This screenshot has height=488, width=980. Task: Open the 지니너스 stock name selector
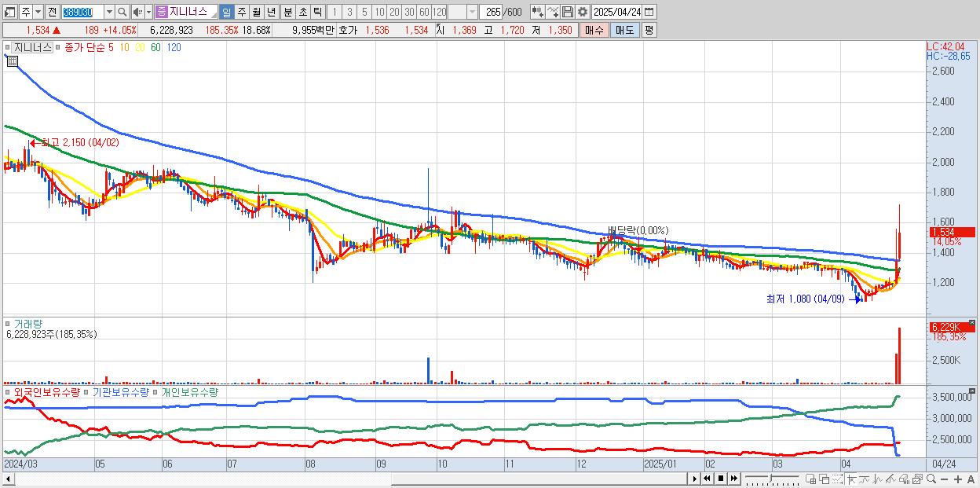pos(185,12)
